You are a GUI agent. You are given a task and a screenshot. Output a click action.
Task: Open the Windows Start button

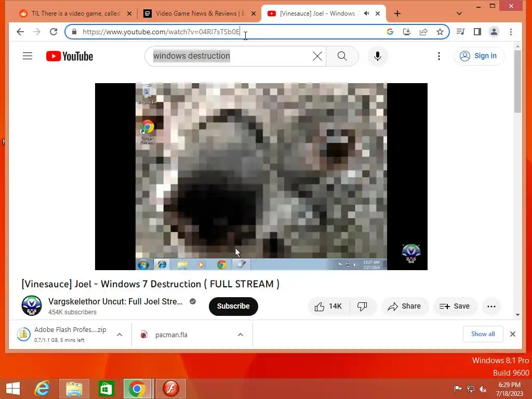(x=13, y=389)
